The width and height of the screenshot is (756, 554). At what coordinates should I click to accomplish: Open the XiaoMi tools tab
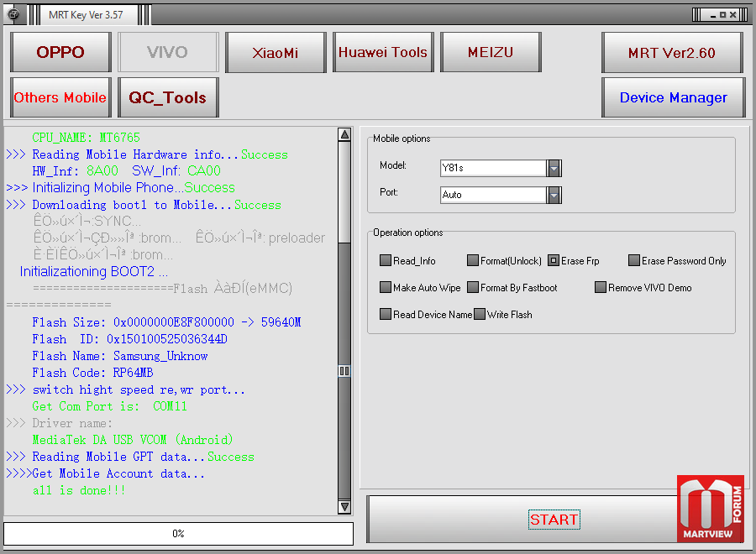(x=276, y=52)
